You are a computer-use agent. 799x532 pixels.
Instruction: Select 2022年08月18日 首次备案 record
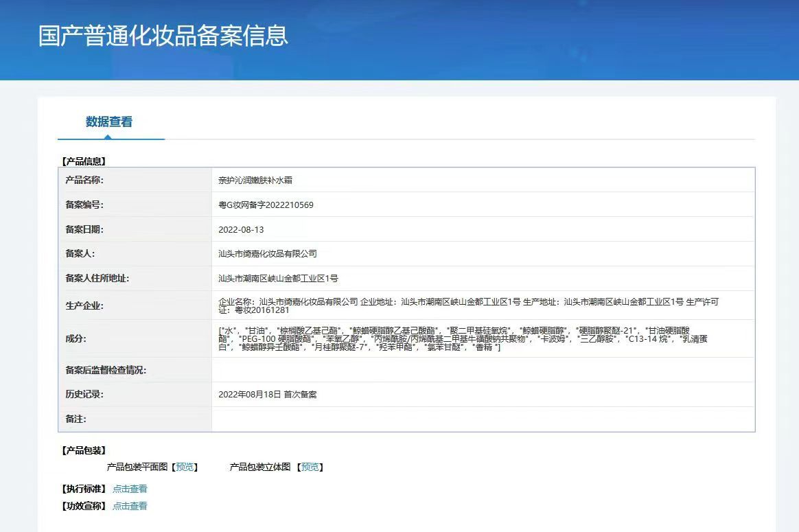pos(268,395)
